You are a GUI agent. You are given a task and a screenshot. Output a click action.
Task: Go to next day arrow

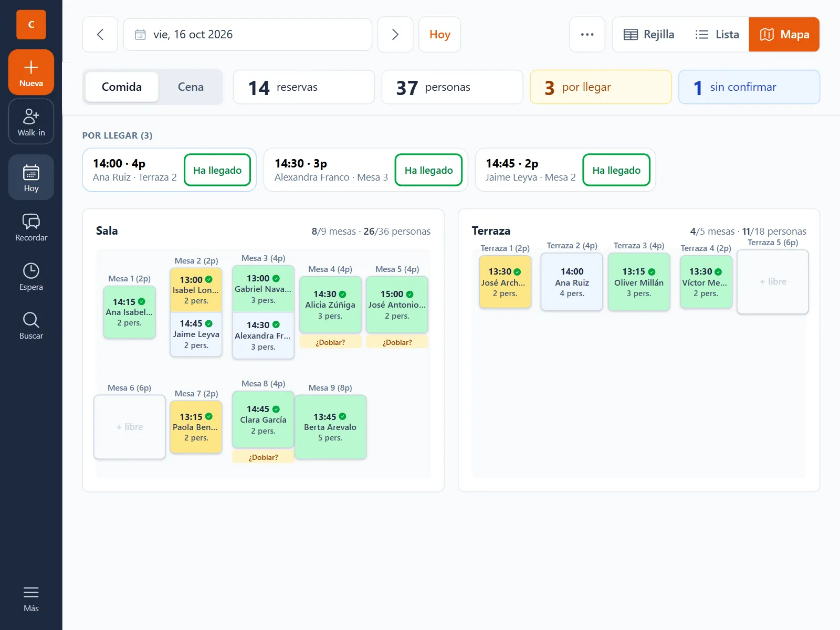click(395, 35)
